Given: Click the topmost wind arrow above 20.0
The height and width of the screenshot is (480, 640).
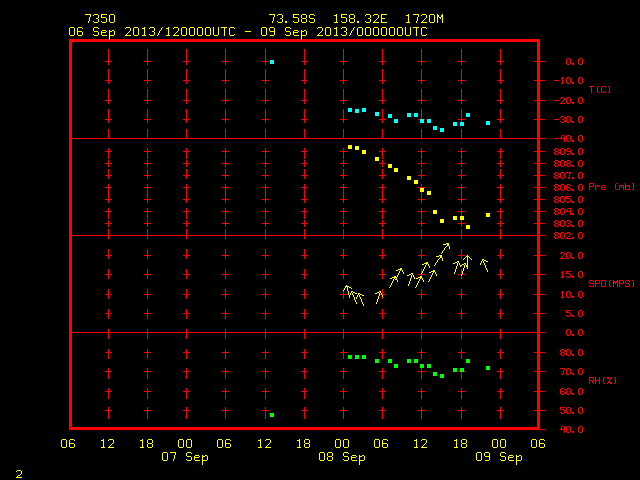Looking at the screenshot, I should (444, 249).
